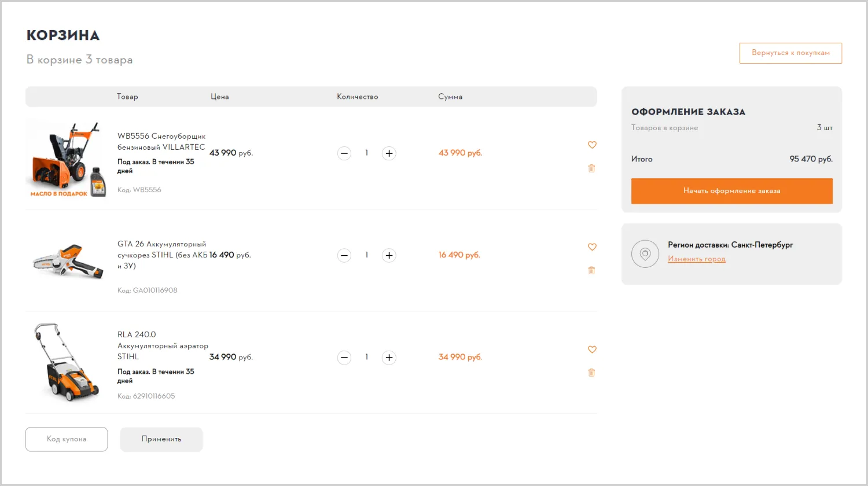Click the 'КОРЗИНА' page heading
Screen dimensions: 868x486
point(63,35)
